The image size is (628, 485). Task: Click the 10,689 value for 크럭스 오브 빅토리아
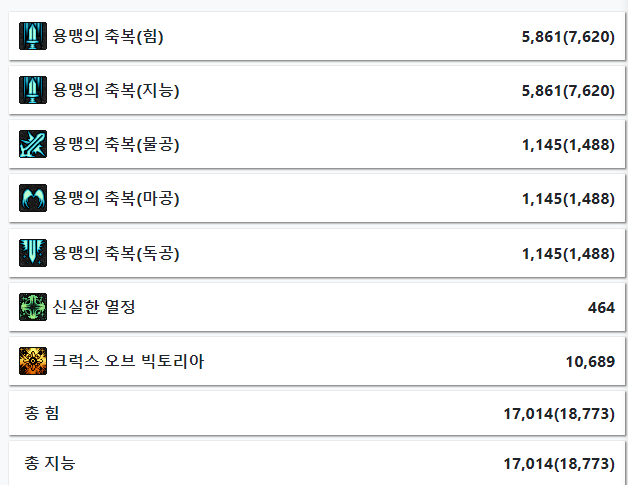coord(590,362)
